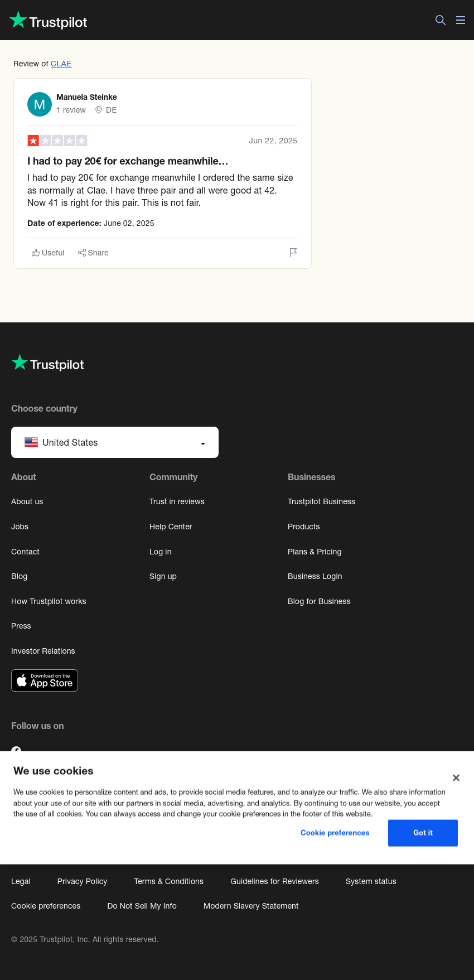Click the Got it cookie button
Screen dimensions: 474x980
coord(423,833)
